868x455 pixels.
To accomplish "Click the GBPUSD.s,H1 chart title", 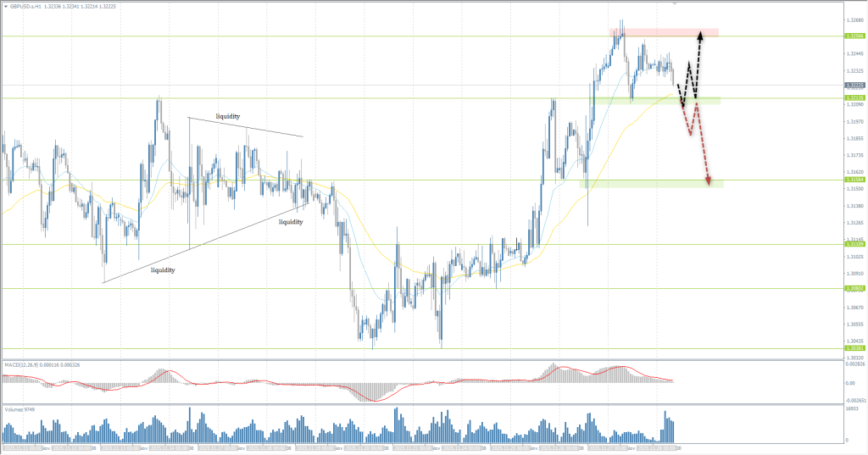I will coord(27,5).
